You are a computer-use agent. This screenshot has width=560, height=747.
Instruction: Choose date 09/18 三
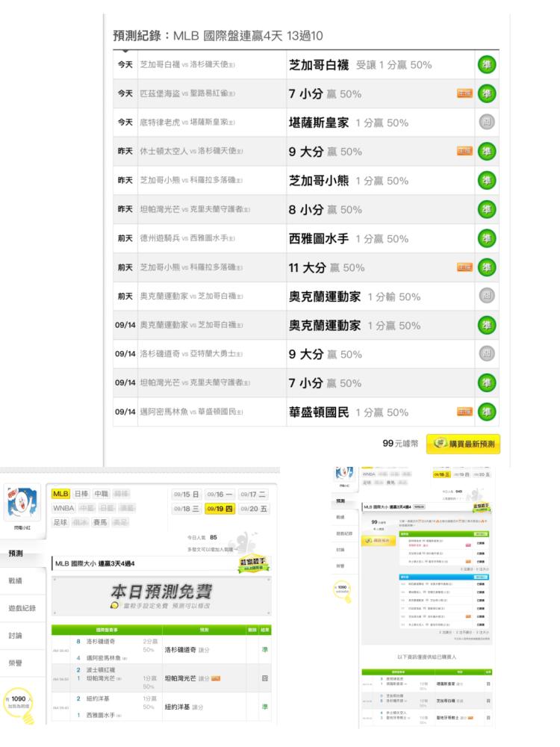coord(186,509)
